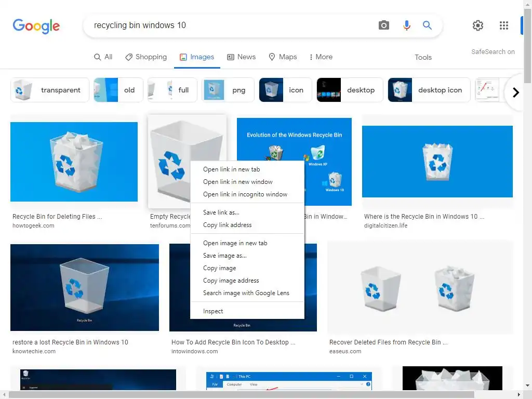
Task: Click the horizontal scrollbar thumb
Action: pos(242,395)
